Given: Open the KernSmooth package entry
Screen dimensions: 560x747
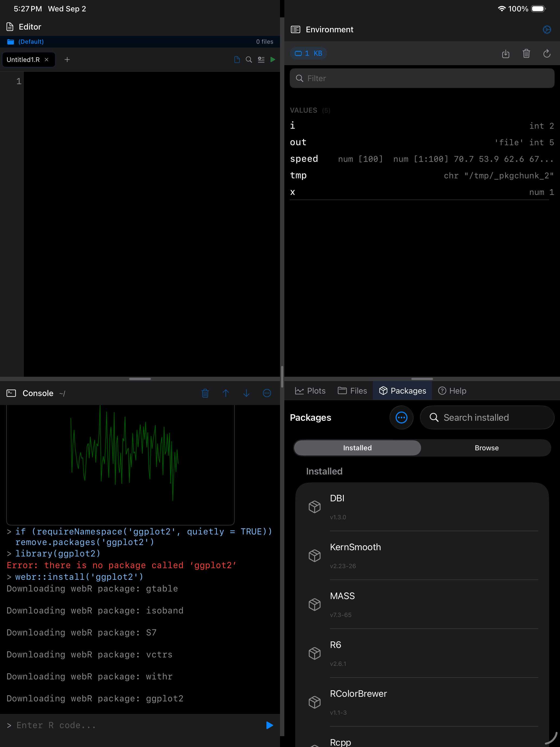Looking at the screenshot, I should click(x=422, y=556).
